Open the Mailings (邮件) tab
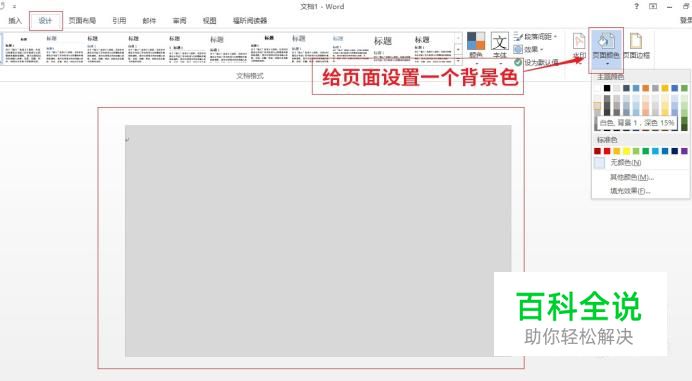Viewport: 692px width, 381px height. [x=149, y=21]
